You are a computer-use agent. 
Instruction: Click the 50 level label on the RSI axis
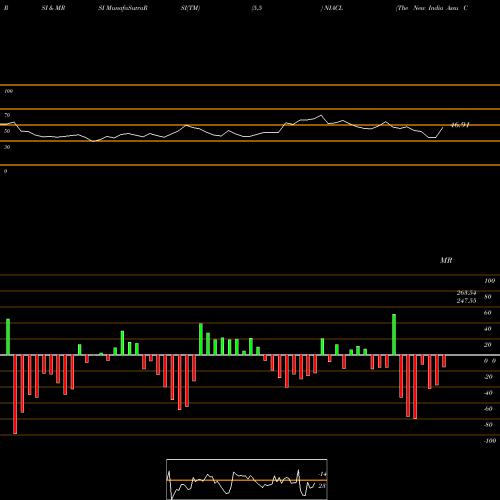(7, 131)
